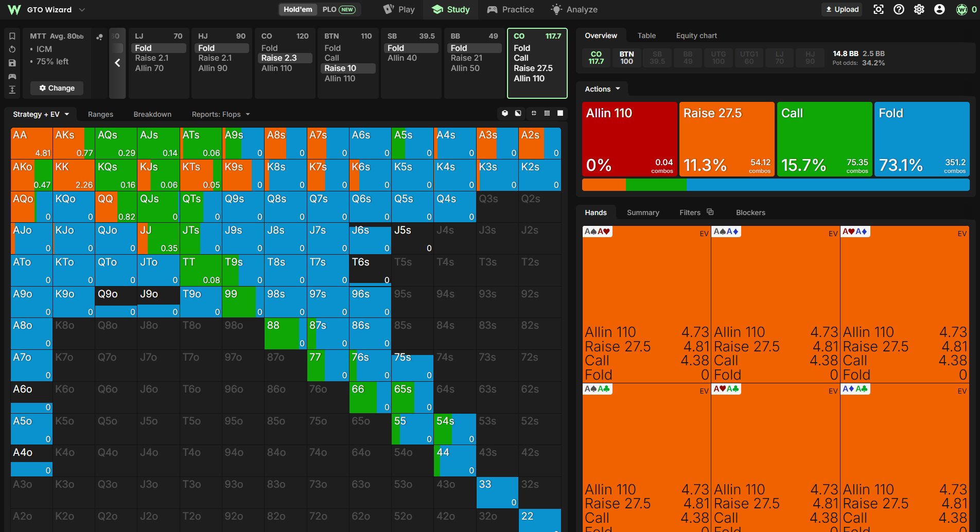Image resolution: width=980 pixels, height=532 pixels.
Task: Click the vertical expand/collapse height icon
Action: coord(12,90)
